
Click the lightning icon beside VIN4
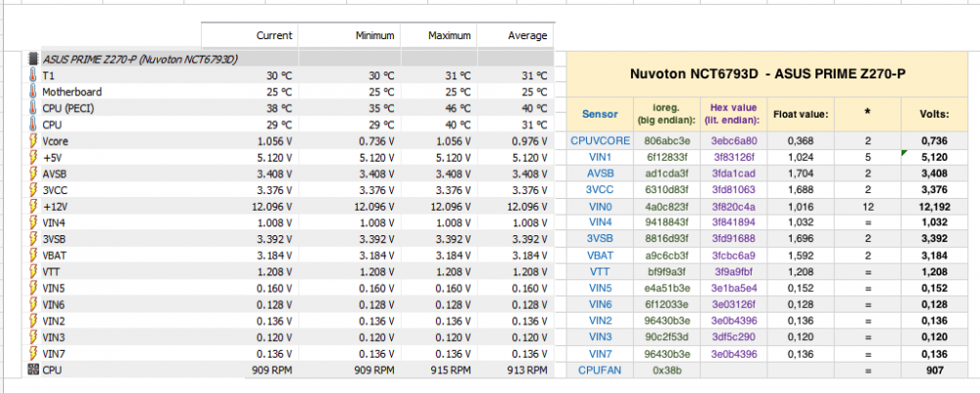(x=33, y=221)
